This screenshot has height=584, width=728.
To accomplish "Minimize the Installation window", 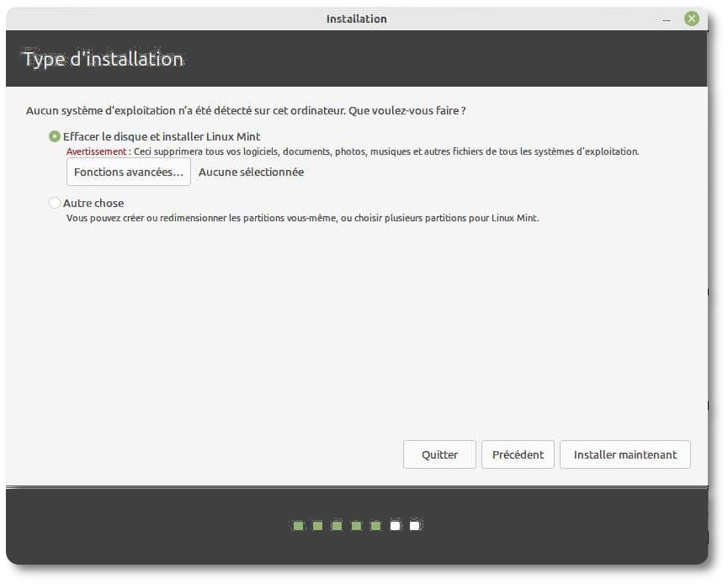I will click(667, 19).
